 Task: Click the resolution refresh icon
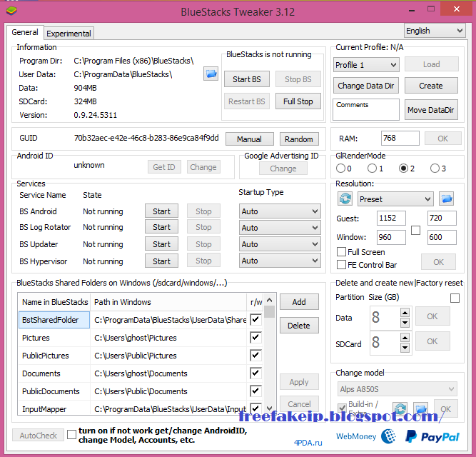coord(345,199)
